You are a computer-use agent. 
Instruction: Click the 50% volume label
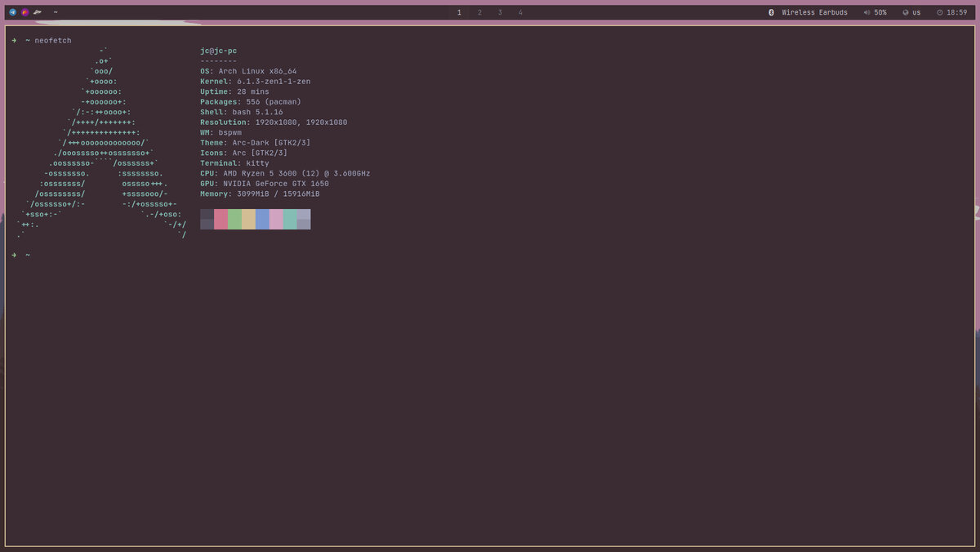tap(880, 12)
